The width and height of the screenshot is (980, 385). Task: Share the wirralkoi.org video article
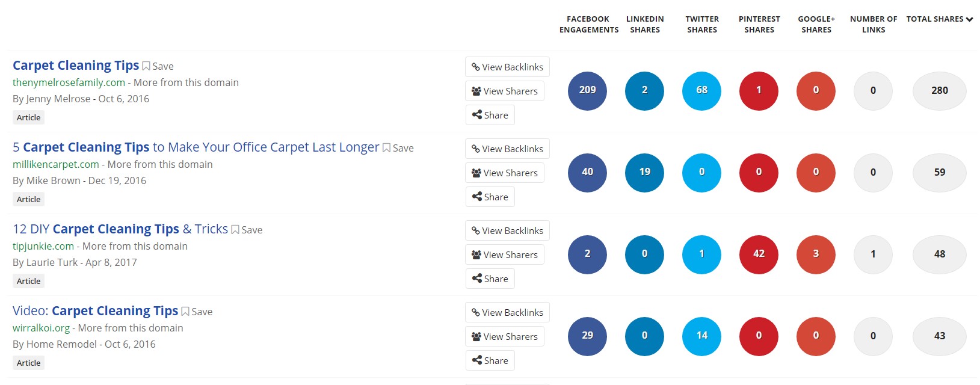[490, 360]
